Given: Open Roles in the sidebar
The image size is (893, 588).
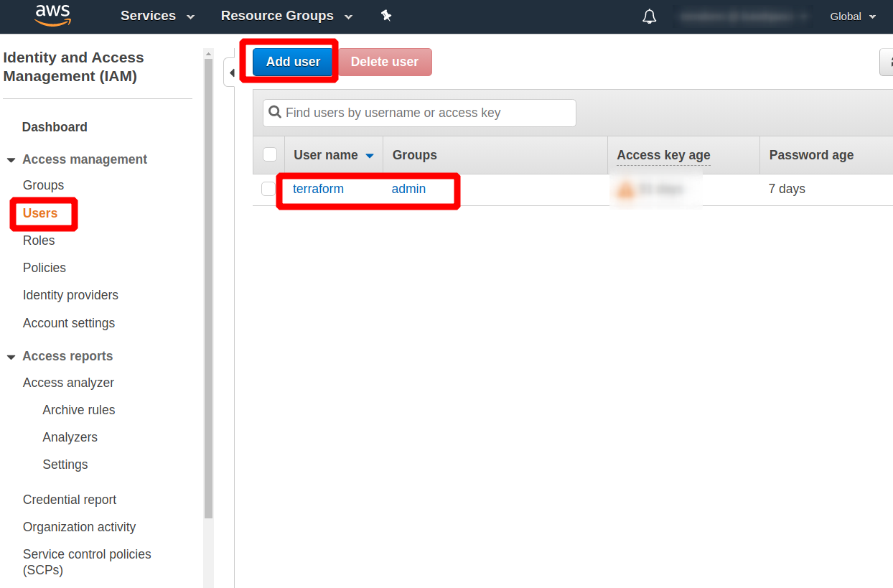Looking at the screenshot, I should [x=39, y=241].
